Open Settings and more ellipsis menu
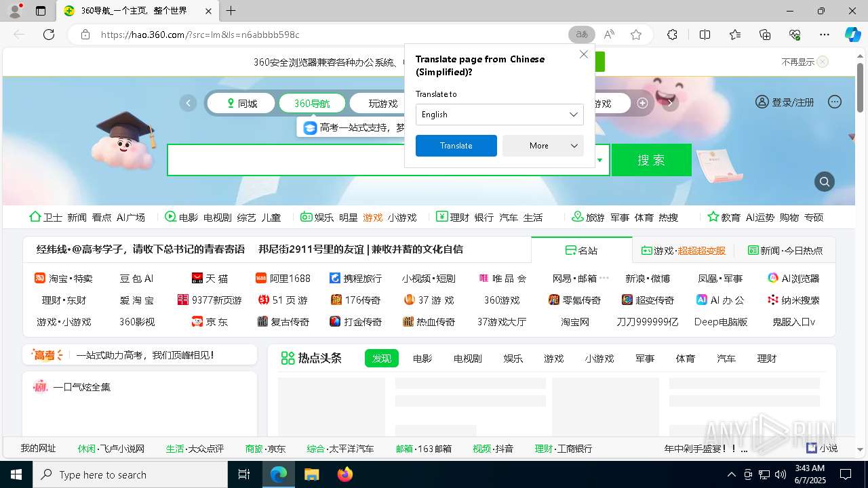 [x=825, y=35]
